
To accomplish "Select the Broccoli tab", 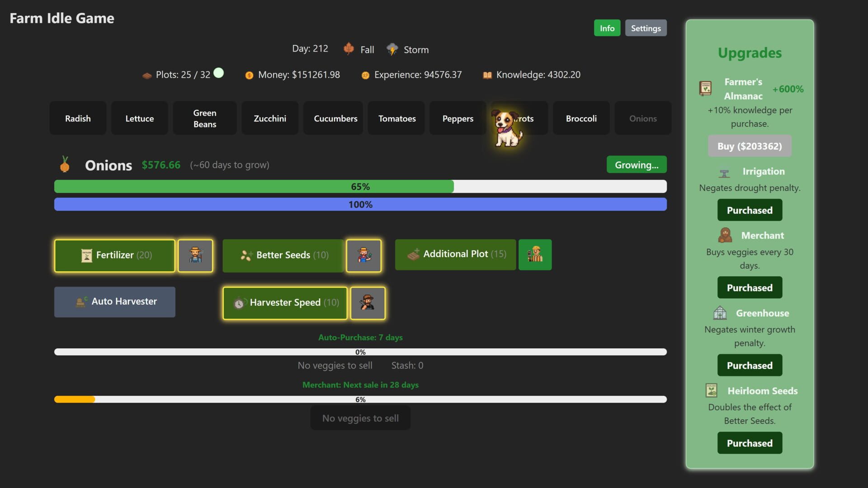I will click(x=581, y=118).
